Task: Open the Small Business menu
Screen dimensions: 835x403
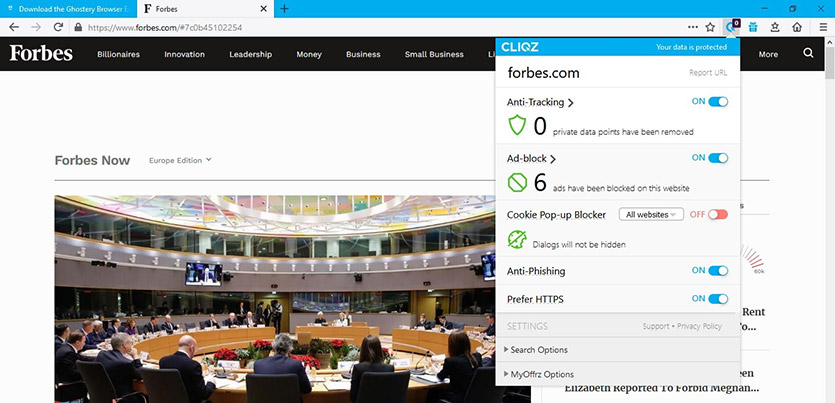Action: click(434, 54)
